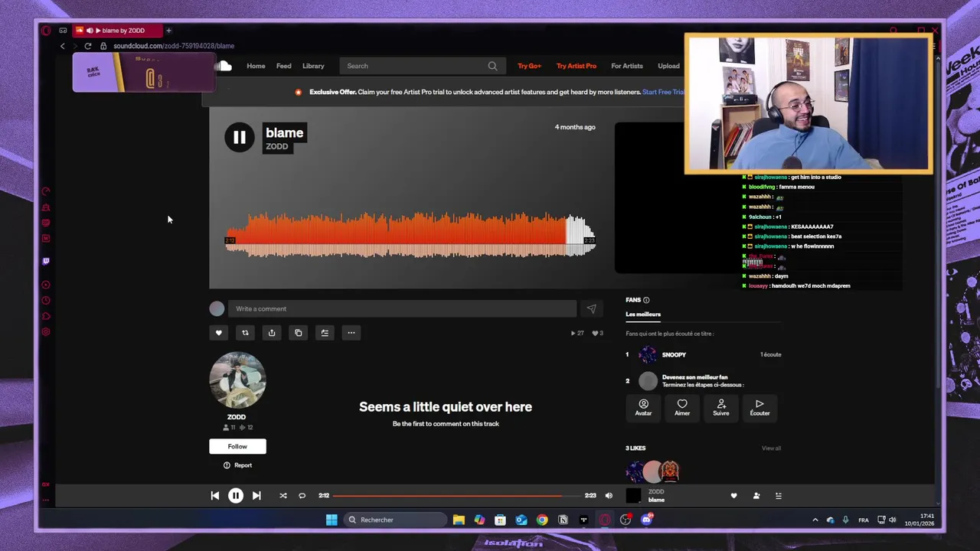Skip to next track in player bar
The image size is (980, 551).
(256, 496)
